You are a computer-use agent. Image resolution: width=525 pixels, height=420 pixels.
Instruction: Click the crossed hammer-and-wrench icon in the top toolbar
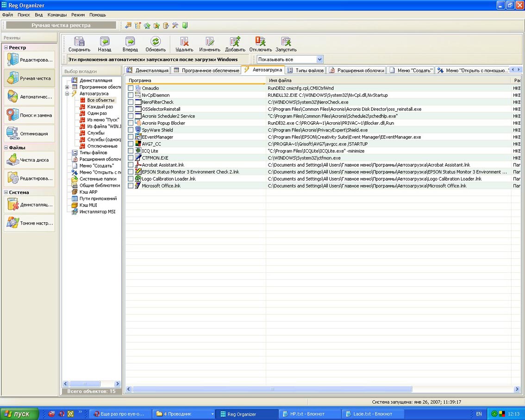pos(175,25)
